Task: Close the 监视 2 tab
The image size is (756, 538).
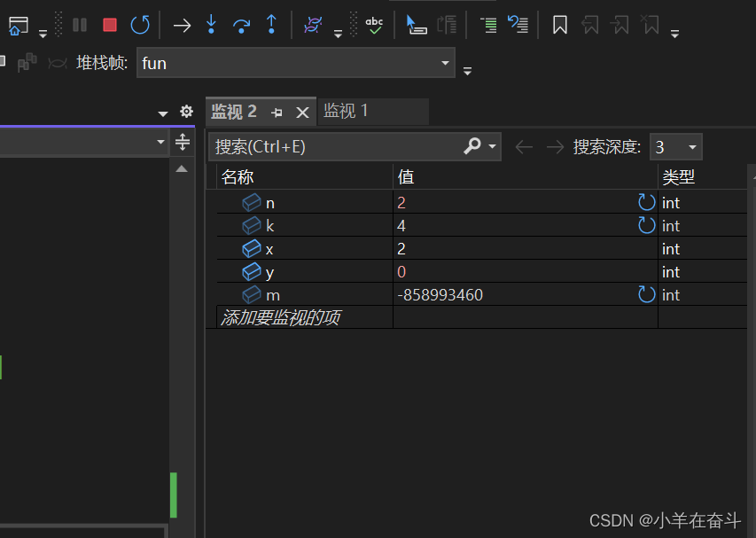Action: coord(302,113)
